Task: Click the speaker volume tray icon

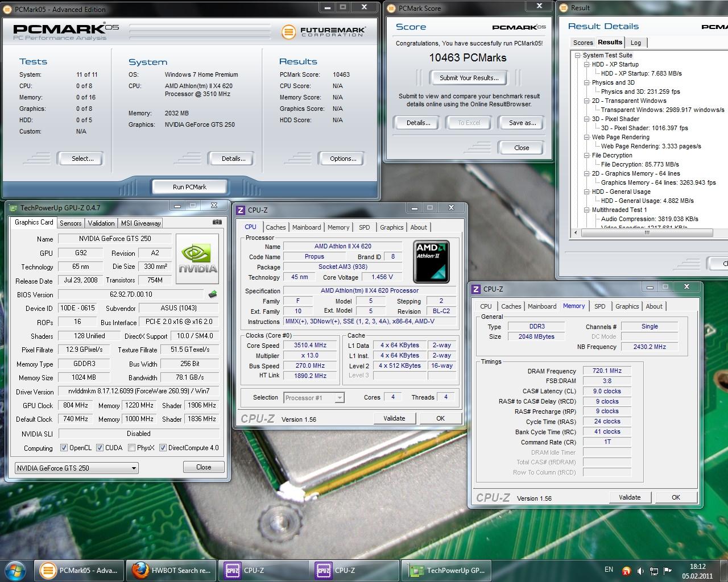Action: pos(640,571)
